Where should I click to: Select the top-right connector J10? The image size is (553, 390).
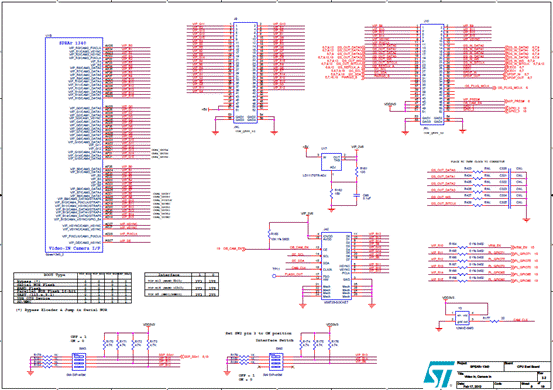[432, 74]
